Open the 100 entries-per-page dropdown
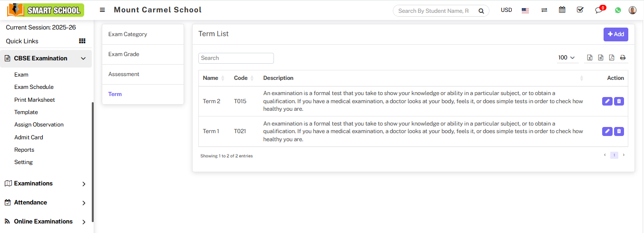Viewport: 644px width, 233px height. [566, 58]
